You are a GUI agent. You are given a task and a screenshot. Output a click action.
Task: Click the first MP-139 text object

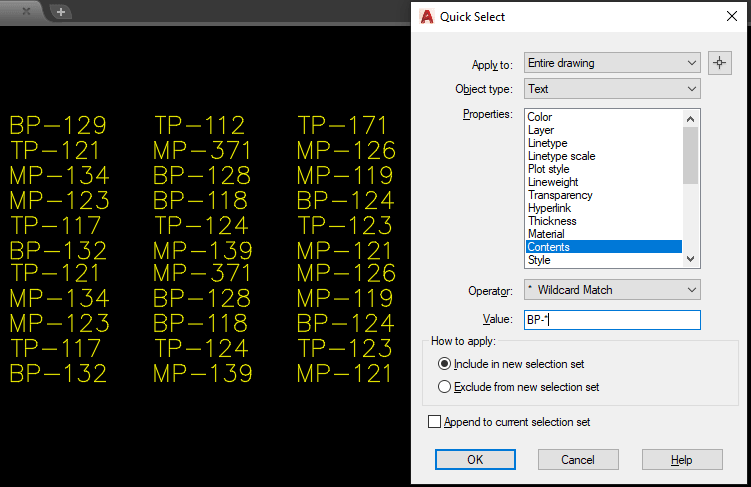(x=203, y=250)
